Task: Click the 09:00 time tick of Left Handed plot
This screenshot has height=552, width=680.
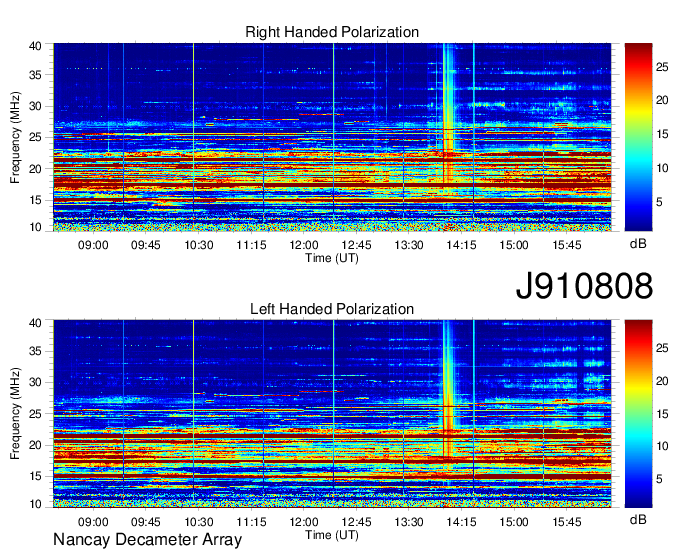Action: 93,522
